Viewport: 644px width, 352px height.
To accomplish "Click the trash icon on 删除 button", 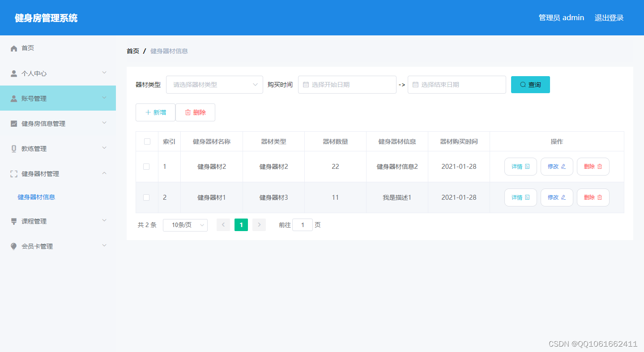I will coord(188,112).
